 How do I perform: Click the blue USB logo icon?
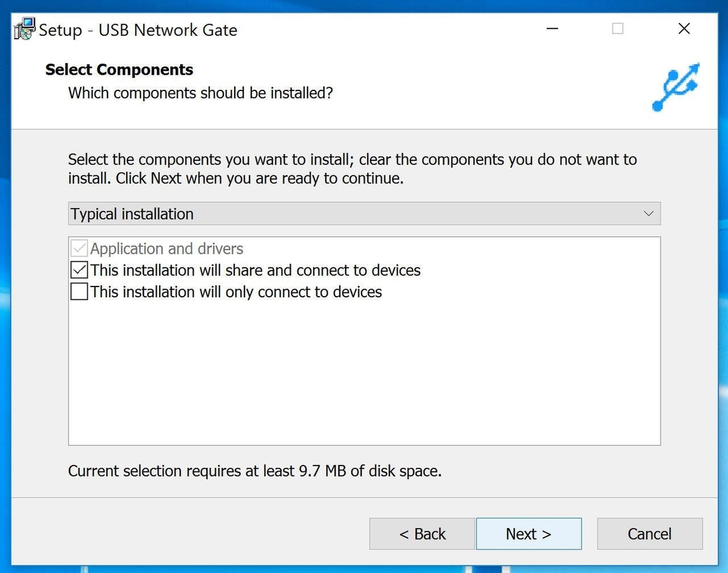(676, 87)
